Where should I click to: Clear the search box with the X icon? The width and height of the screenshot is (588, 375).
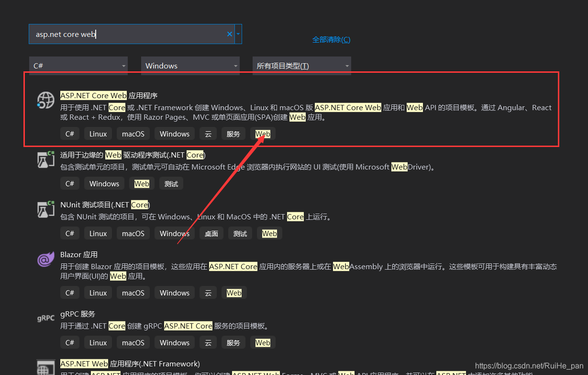(x=230, y=34)
